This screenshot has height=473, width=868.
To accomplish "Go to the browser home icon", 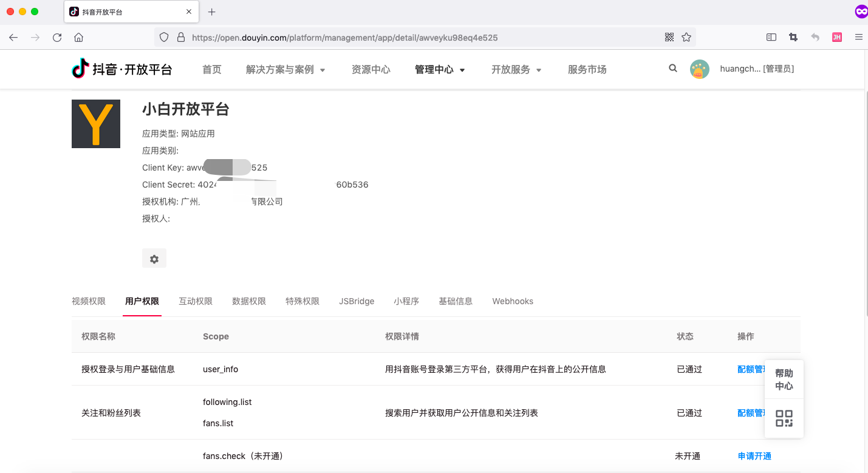I will pyautogui.click(x=78, y=37).
